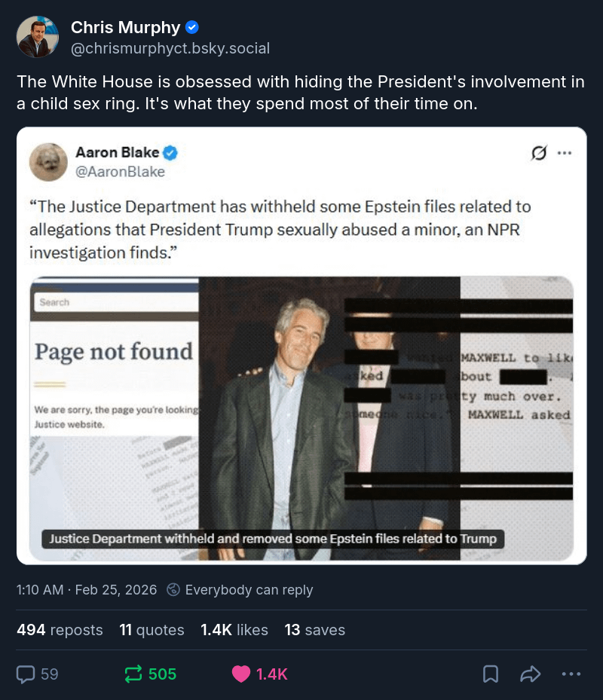Viewport: 603px width, 700px height.
Task: Click the green repost arrows icon
Action: click(133, 674)
